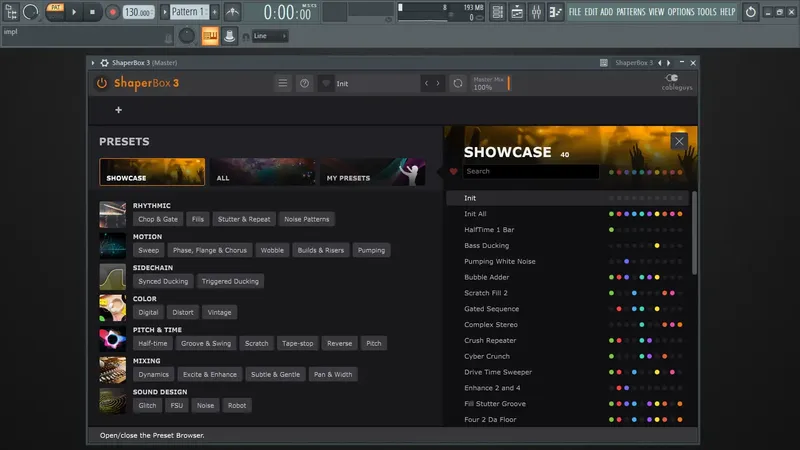
Task: Select the Bass Ducking preset
Action: [x=567, y=245]
